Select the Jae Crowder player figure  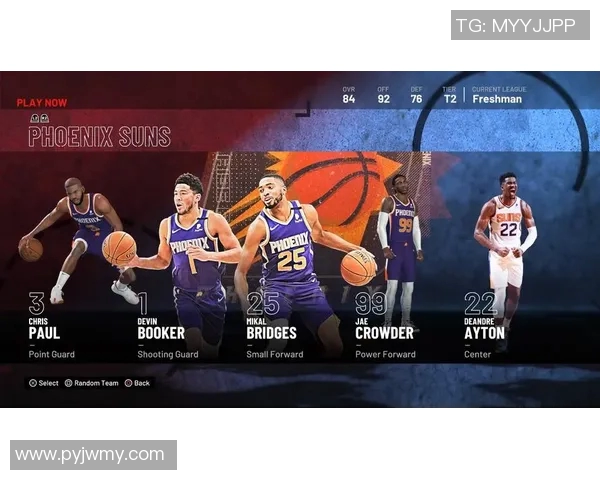[400, 251]
